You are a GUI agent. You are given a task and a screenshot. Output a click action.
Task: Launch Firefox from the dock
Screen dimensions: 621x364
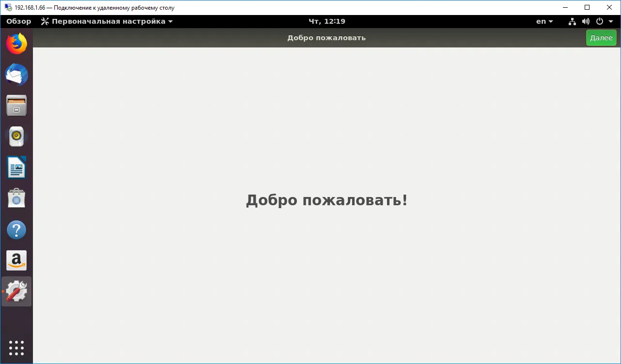click(x=16, y=44)
